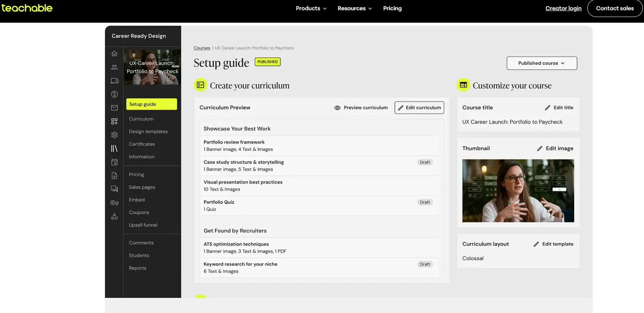Open the Visual presentation best practices lesson
The height and width of the screenshot is (313, 644).
[x=319, y=186]
